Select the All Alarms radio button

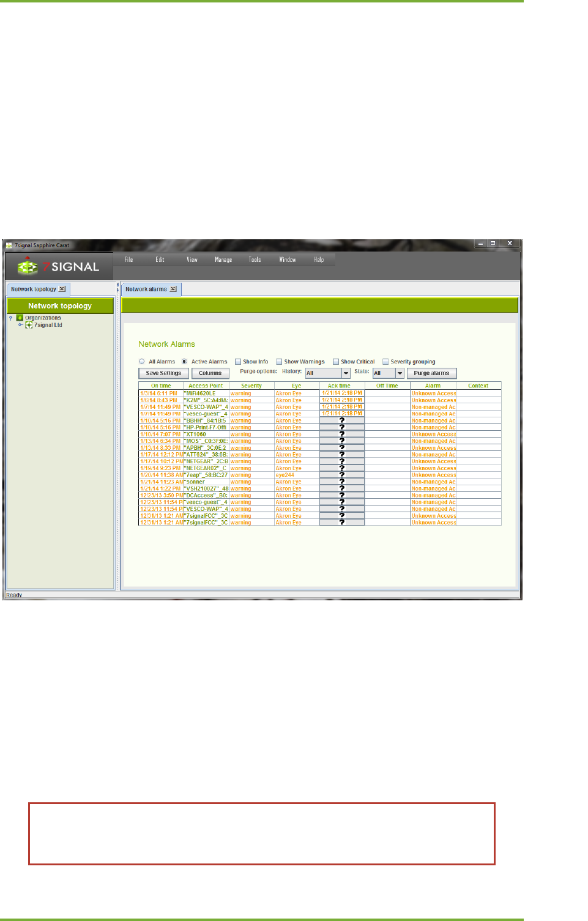point(142,362)
